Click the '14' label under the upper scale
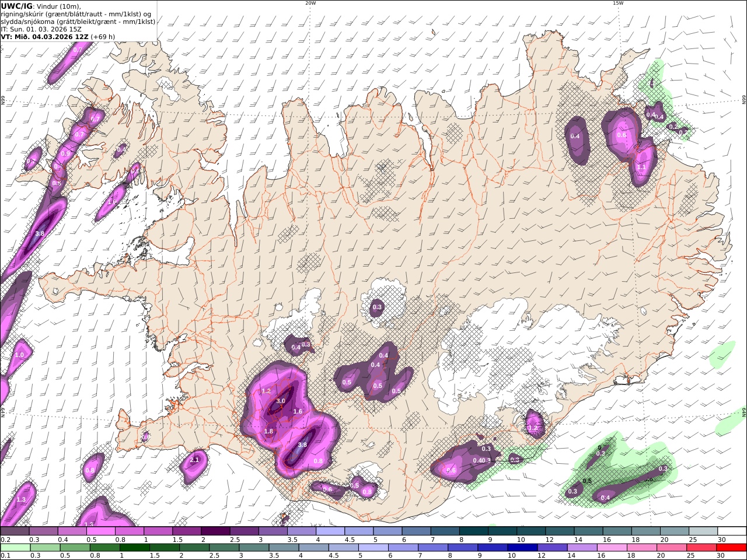Viewport: 747px width, 560px height. pos(578,540)
